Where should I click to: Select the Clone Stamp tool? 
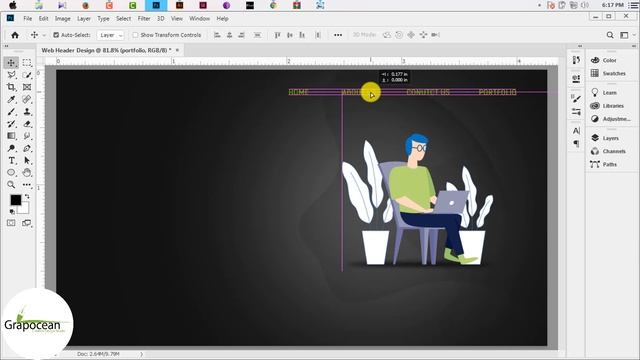click(x=27, y=111)
